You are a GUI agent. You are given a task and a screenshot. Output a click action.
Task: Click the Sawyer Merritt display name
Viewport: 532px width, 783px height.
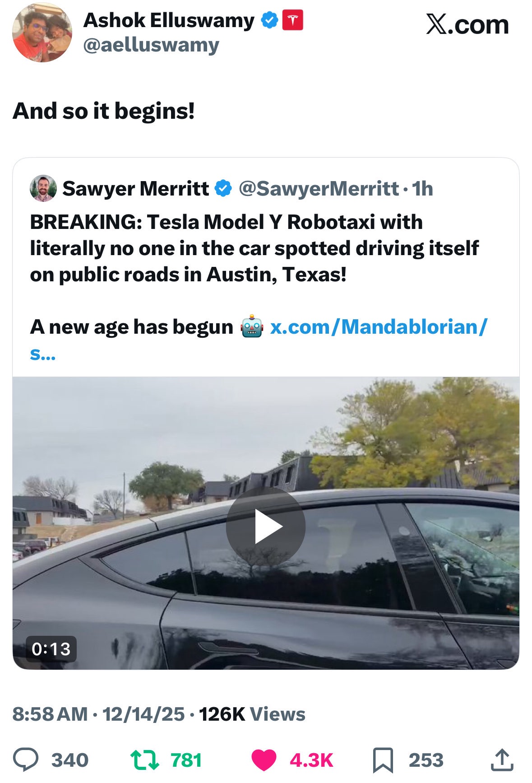pos(135,188)
